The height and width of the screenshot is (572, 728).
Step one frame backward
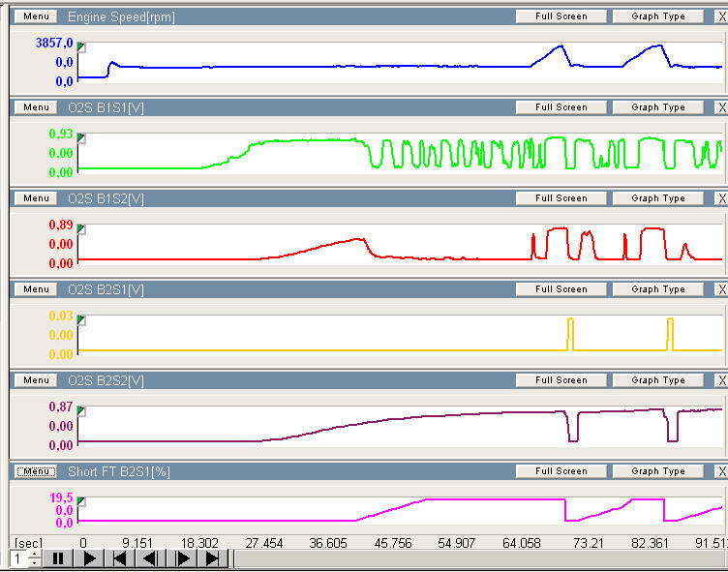point(150,558)
